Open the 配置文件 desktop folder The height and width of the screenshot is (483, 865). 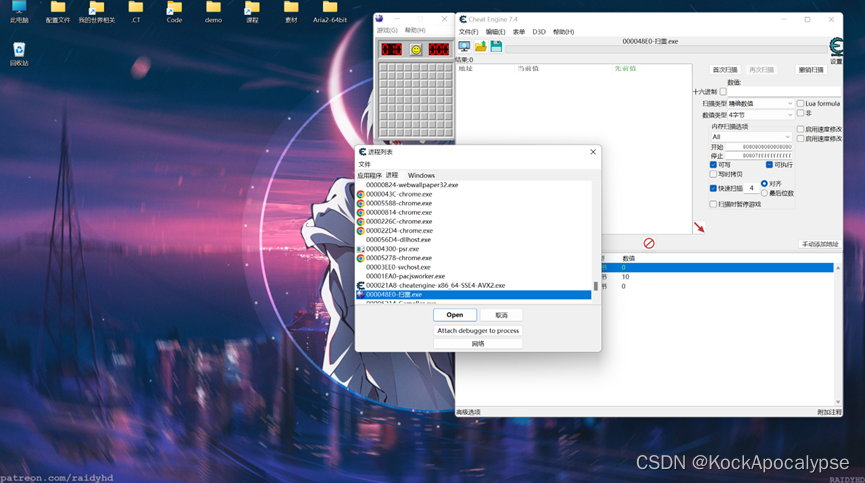pos(58,12)
